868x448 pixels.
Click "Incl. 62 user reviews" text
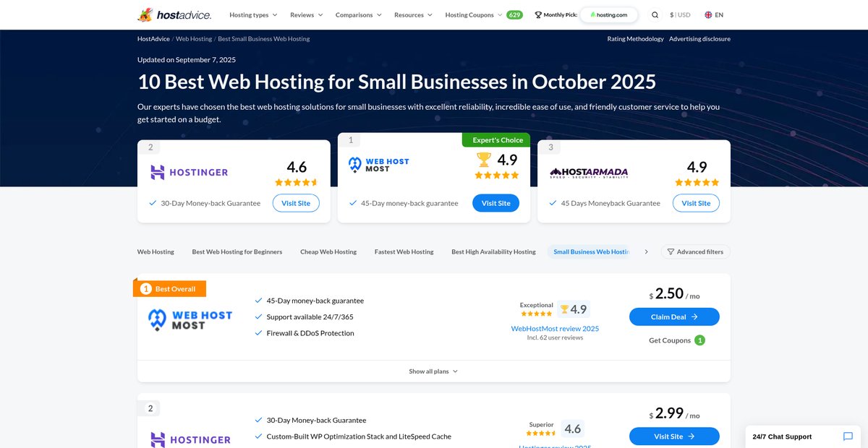pyautogui.click(x=555, y=337)
